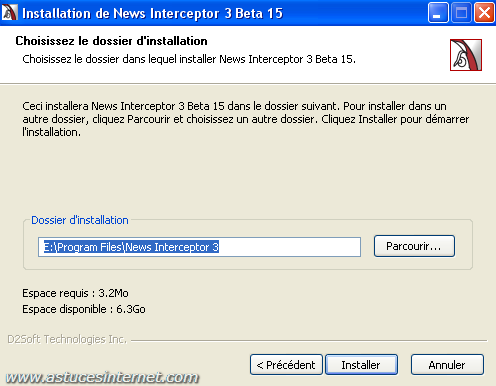This screenshot has height=386, width=496.
Task: Click the Parcourir... browse button
Action: pos(414,246)
